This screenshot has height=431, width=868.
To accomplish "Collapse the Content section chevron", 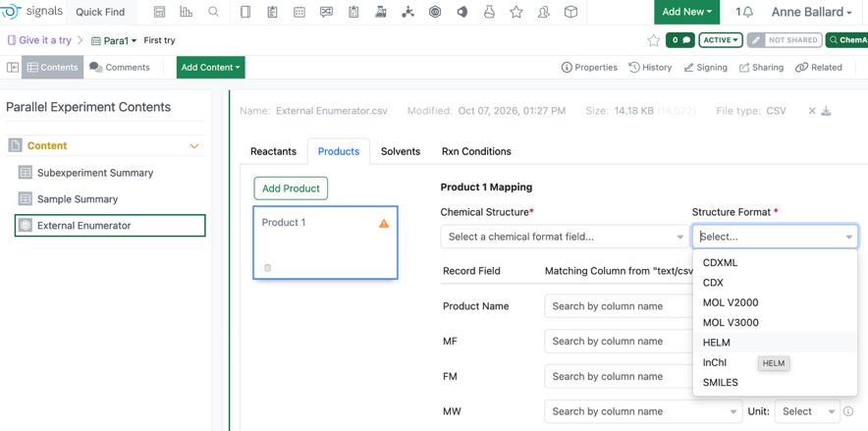I will point(194,146).
